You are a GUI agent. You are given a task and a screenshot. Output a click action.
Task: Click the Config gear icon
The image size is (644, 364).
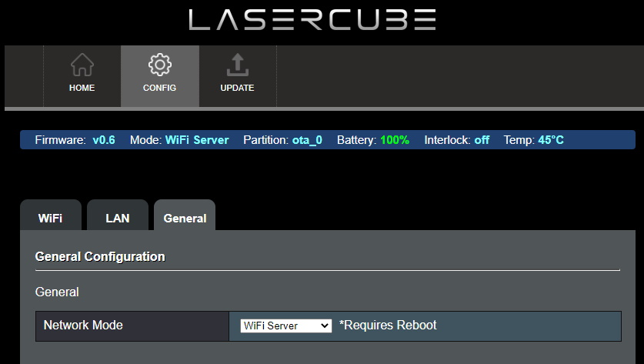coord(159,65)
